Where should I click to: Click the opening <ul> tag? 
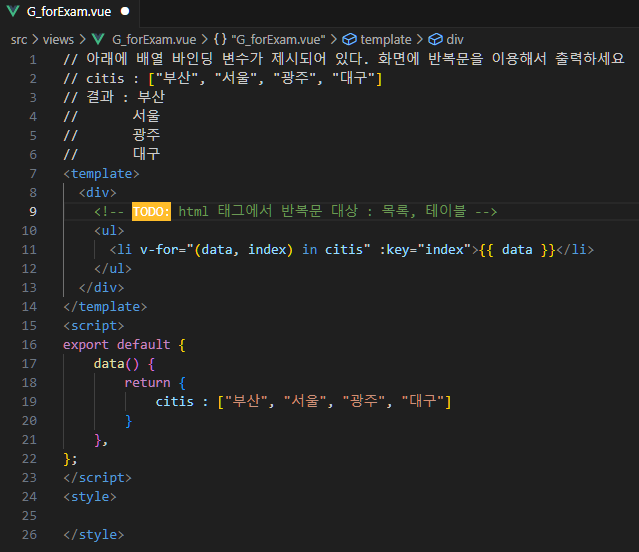pyautogui.click(x=109, y=231)
